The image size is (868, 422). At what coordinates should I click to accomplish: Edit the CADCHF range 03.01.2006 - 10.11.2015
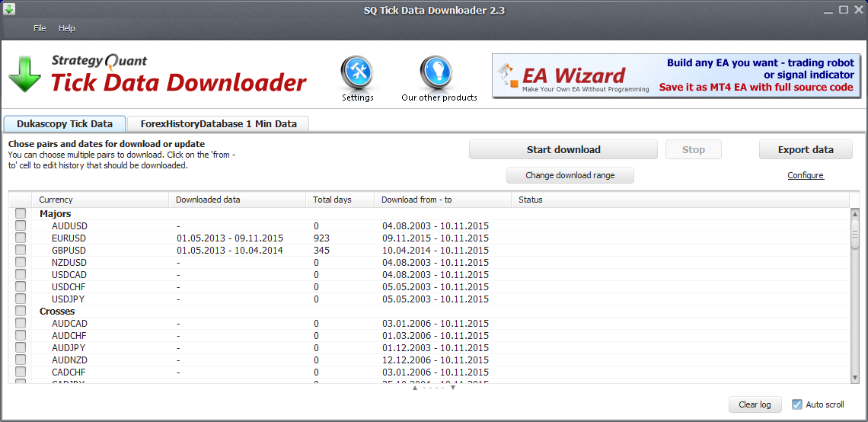coord(436,372)
